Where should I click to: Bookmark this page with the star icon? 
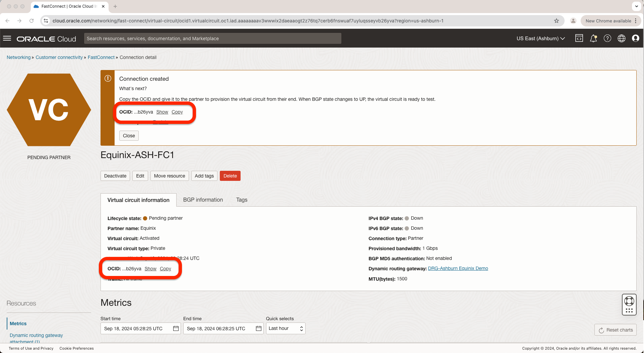coord(557,21)
